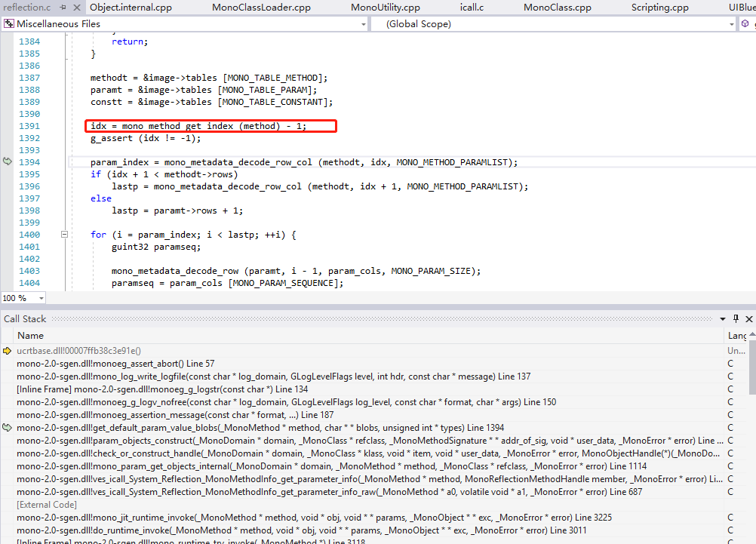Open the 100% editor zoom dropdown
756x544 pixels.
[x=39, y=298]
